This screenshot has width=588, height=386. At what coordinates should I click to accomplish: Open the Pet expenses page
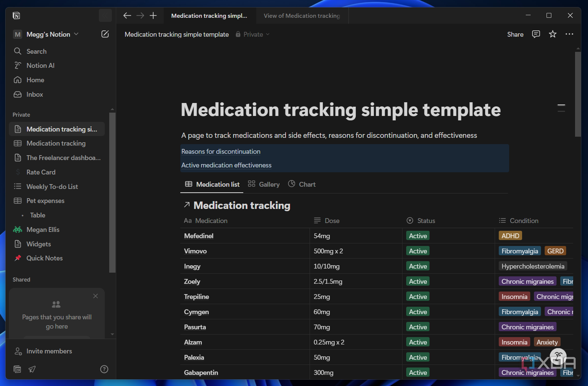point(57,201)
